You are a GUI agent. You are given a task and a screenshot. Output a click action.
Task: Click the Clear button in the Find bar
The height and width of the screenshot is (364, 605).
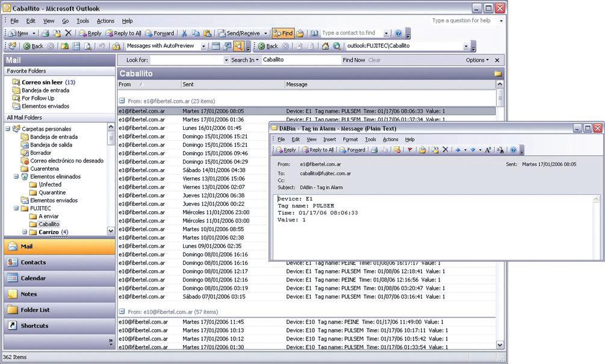(374, 60)
